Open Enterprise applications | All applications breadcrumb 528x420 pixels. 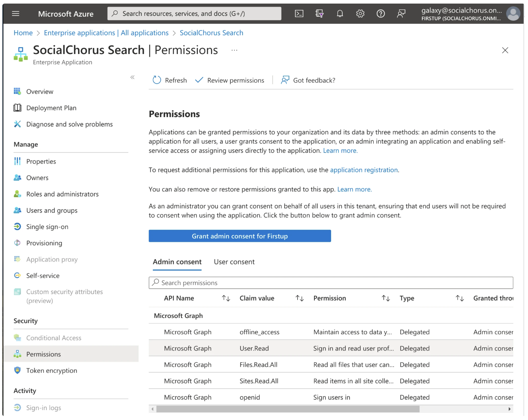click(x=106, y=33)
